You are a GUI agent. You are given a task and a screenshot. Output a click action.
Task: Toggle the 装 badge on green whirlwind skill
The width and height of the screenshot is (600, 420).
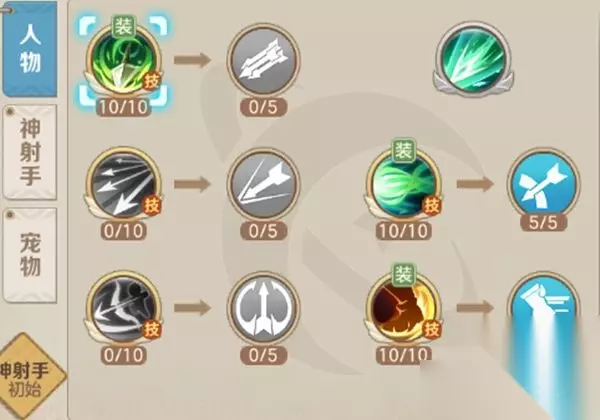pyautogui.click(x=403, y=150)
